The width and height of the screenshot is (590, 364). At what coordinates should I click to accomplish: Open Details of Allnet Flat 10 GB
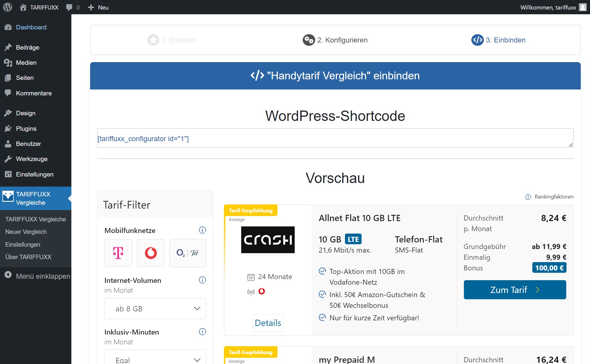click(268, 323)
